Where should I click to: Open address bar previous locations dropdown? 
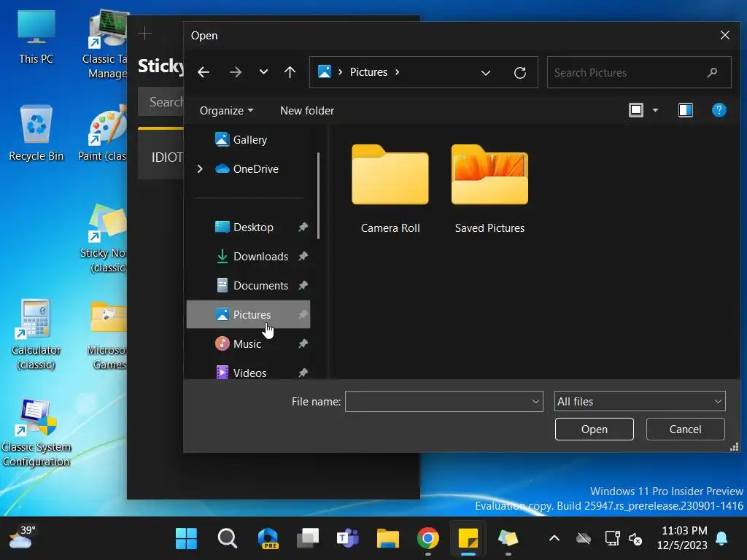(x=485, y=73)
